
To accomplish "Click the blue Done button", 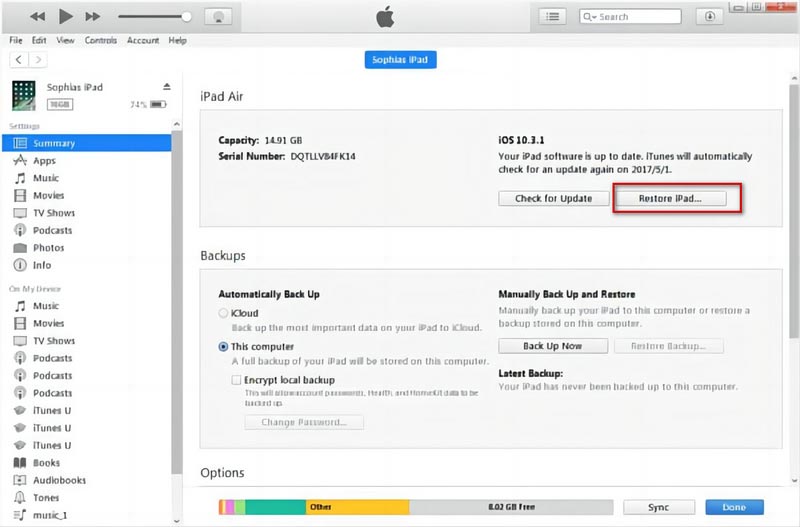I will pyautogui.click(x=735, y=507).
